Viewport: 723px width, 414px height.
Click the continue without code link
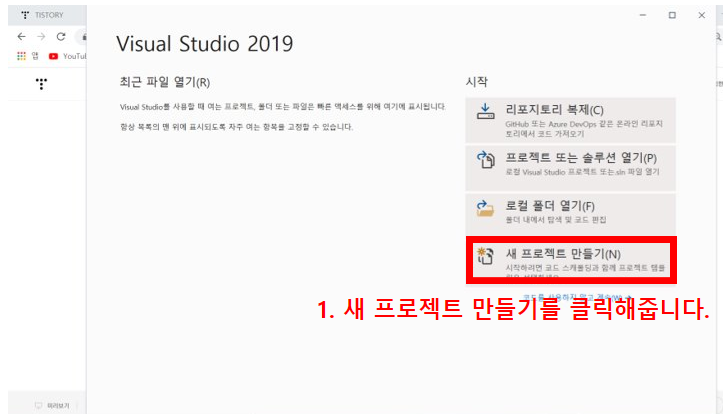(x=577, y=297)
